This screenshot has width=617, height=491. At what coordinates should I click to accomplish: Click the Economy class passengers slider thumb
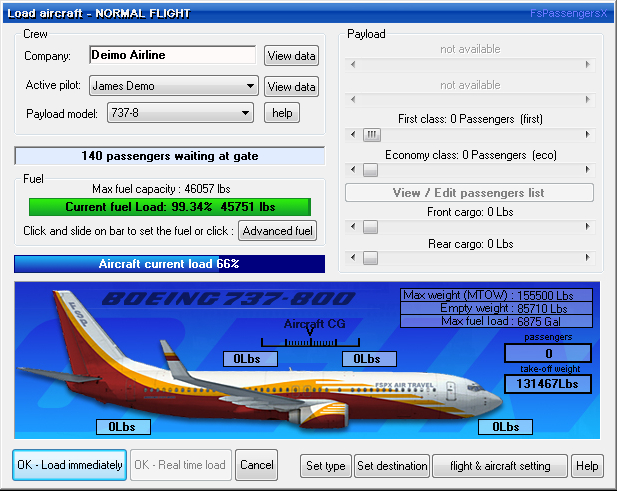(370, 170)
